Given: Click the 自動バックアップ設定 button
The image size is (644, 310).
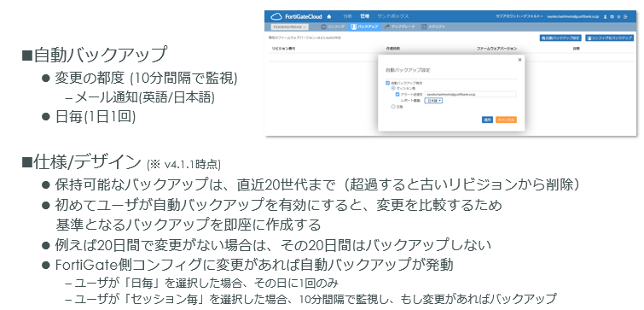Looking at the screenshot, I should click(x=560, y=38).
